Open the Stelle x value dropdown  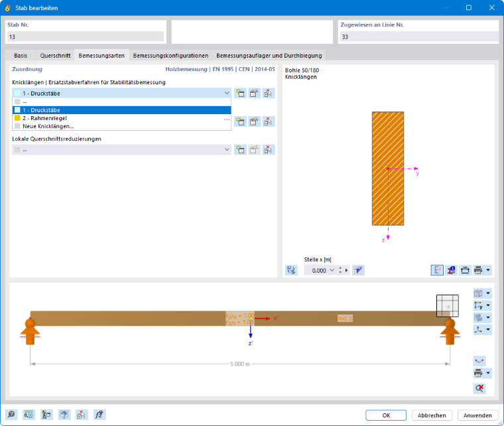click(x=332, y=270)
